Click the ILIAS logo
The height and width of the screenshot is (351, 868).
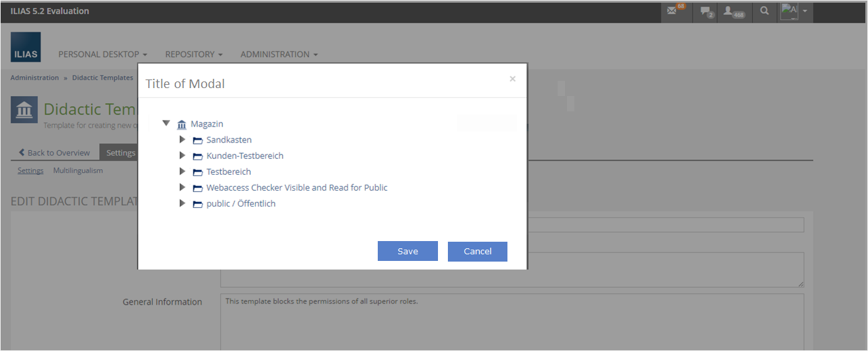point(26,47)
